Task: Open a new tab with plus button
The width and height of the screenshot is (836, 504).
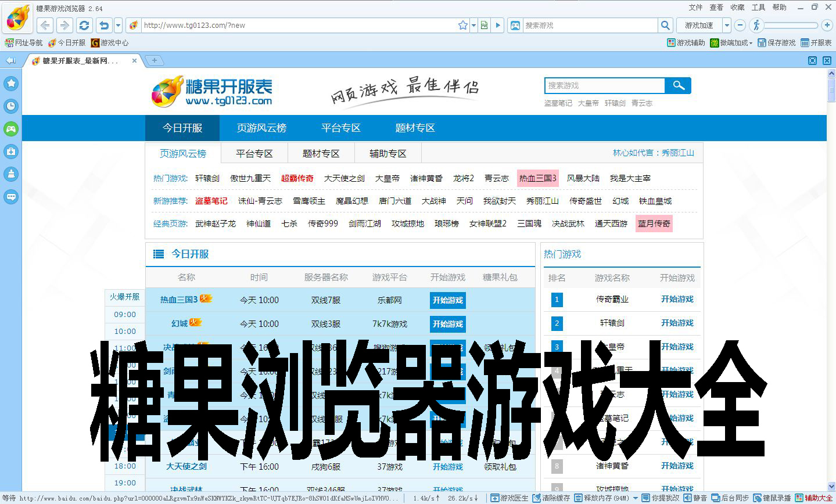Action: [154, 60]
